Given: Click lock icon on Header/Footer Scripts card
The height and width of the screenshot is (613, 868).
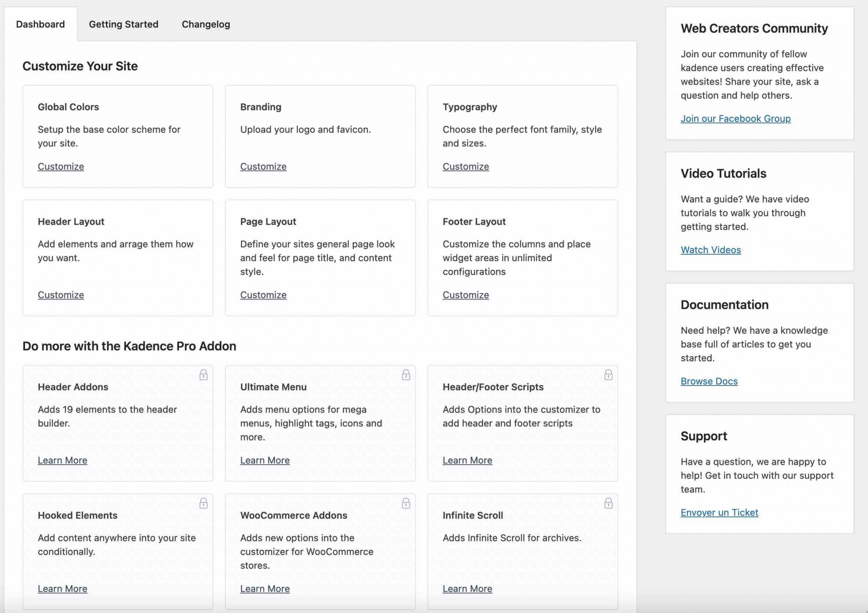Looking at the screenshot, I should pyautogui.click(x=608, y=375).
